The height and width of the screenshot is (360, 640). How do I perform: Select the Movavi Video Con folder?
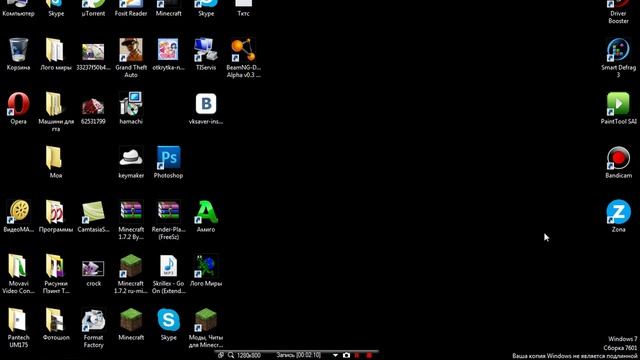(18, 265)
